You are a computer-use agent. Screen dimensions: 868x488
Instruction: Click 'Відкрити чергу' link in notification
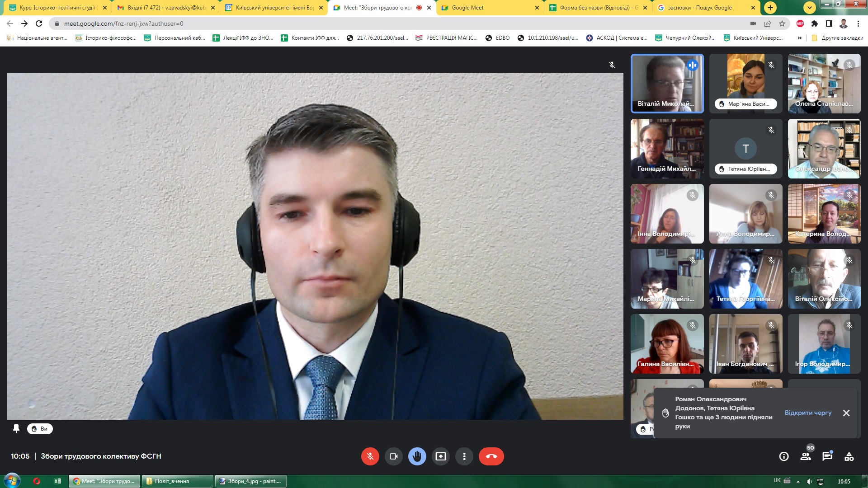(x=808, y=413)
